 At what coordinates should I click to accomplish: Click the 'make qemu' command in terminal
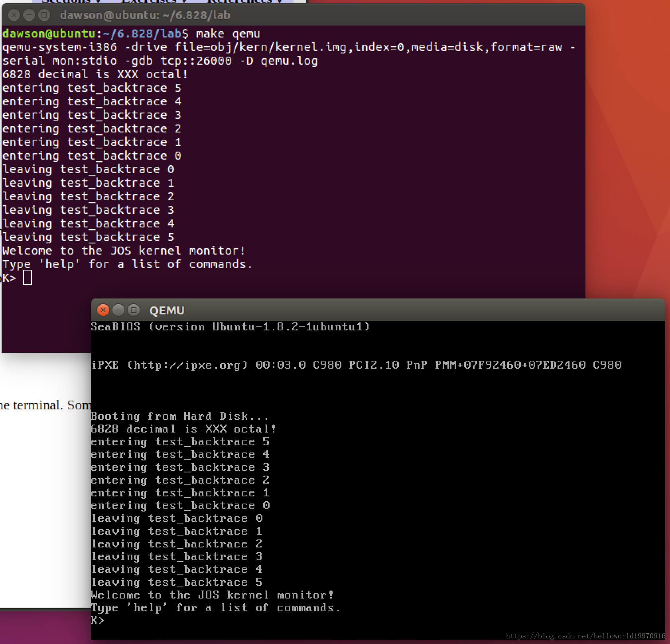pos(228,34)
